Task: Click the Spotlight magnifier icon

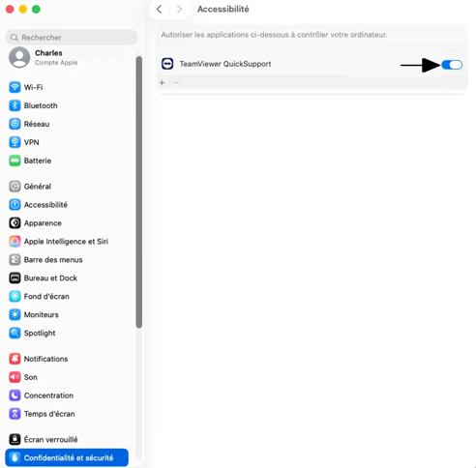Action: click(x=15, y=333)
